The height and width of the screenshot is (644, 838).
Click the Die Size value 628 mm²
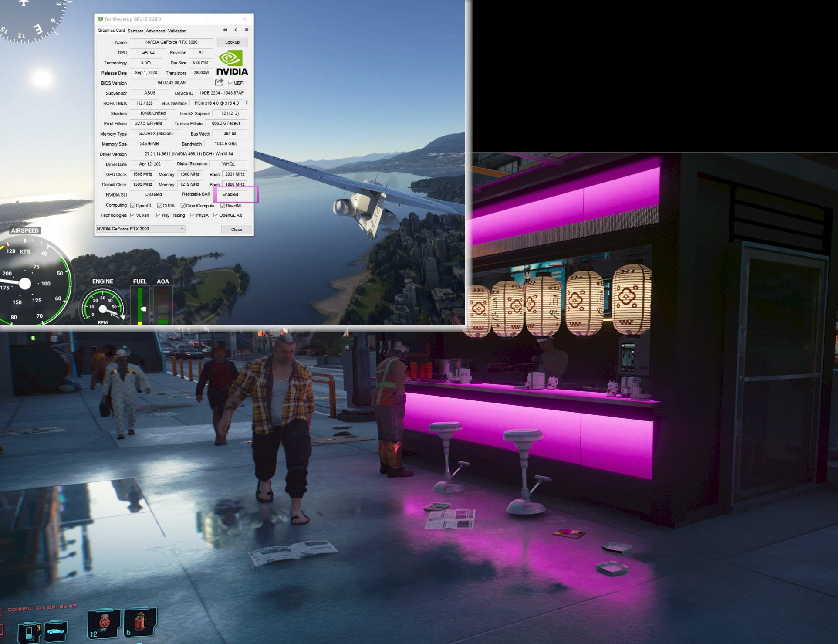[x=201, y=63]
